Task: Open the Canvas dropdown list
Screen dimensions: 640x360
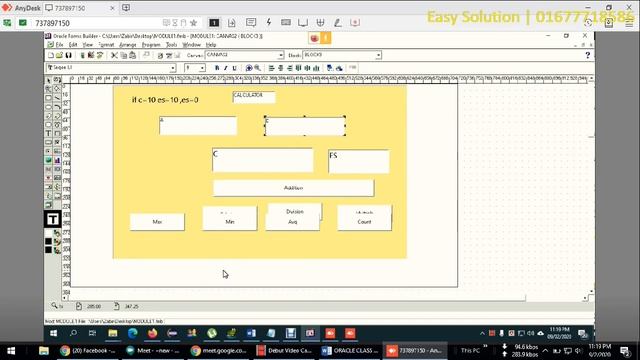Action: pos(281,55)
